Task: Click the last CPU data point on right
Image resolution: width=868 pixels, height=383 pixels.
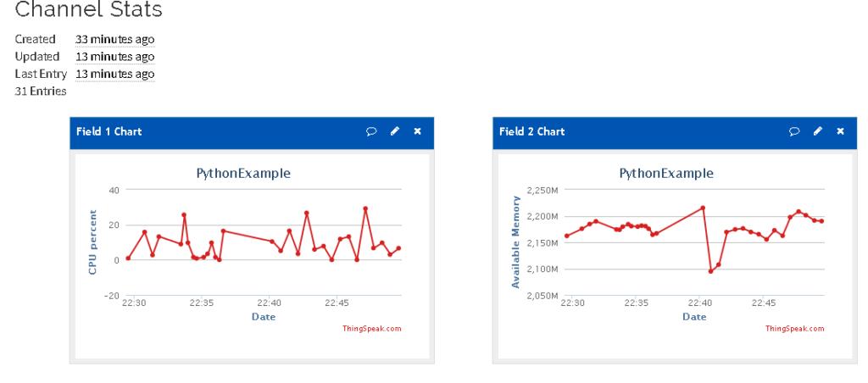Action: [398, 248]
